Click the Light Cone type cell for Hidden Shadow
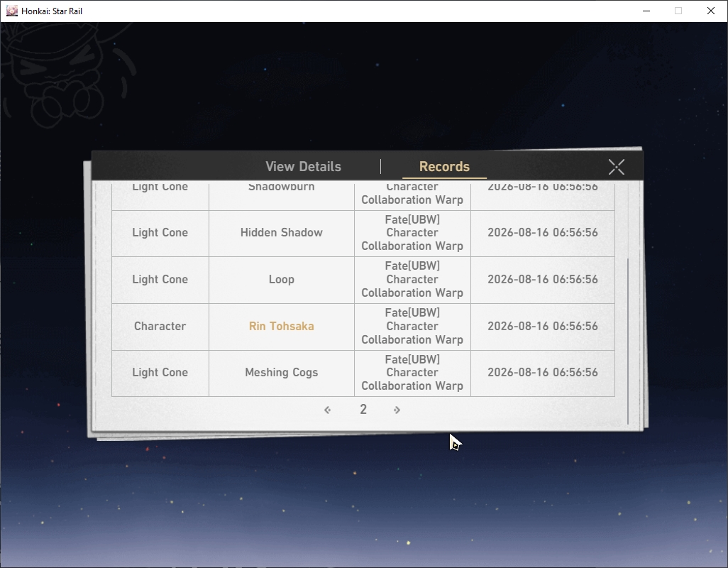This screenshot has height=568, width=728. [160, 232]
